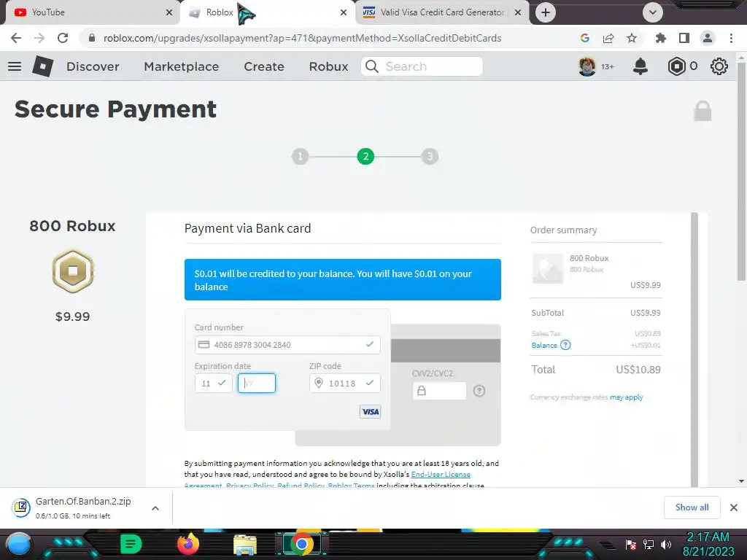
Task: Open the Roblox hamburger menu
Action: pos(15,66)
